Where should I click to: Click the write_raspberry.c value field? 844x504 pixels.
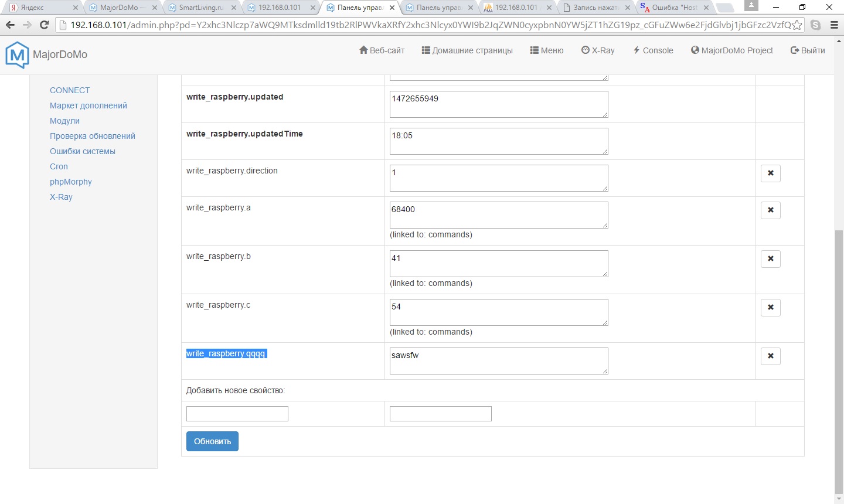(499, 312)
